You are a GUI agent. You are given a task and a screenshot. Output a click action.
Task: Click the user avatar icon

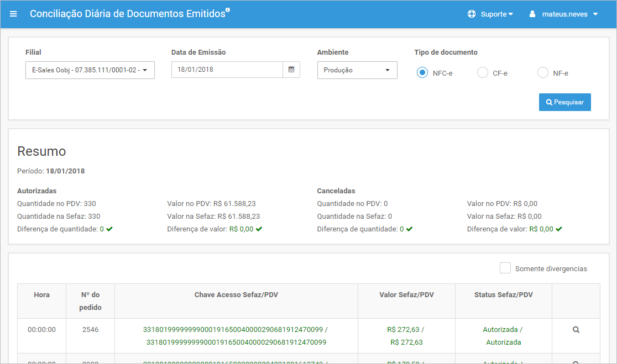coord(532,14)
